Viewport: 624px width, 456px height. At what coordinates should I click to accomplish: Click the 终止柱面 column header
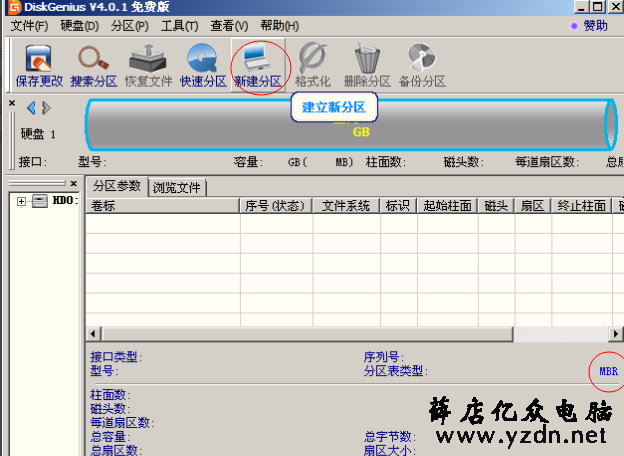[x=581, y=206]
